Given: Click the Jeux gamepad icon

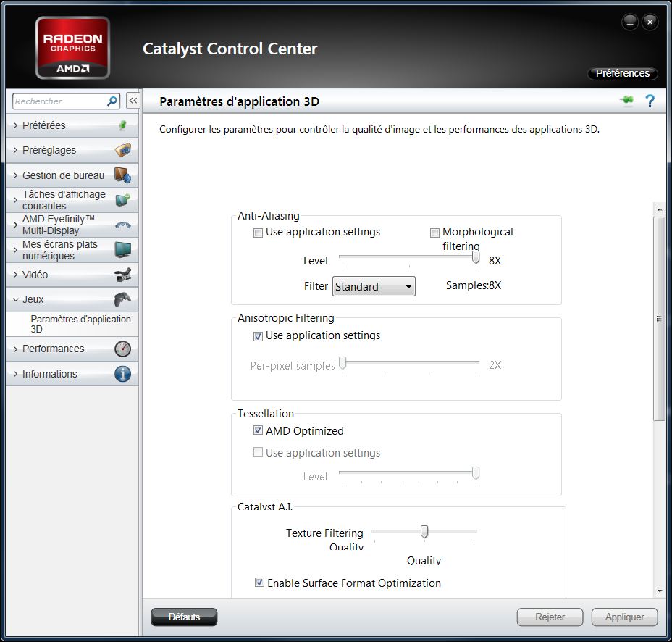Looking at the screenshot, I should (x=123, y=299).
